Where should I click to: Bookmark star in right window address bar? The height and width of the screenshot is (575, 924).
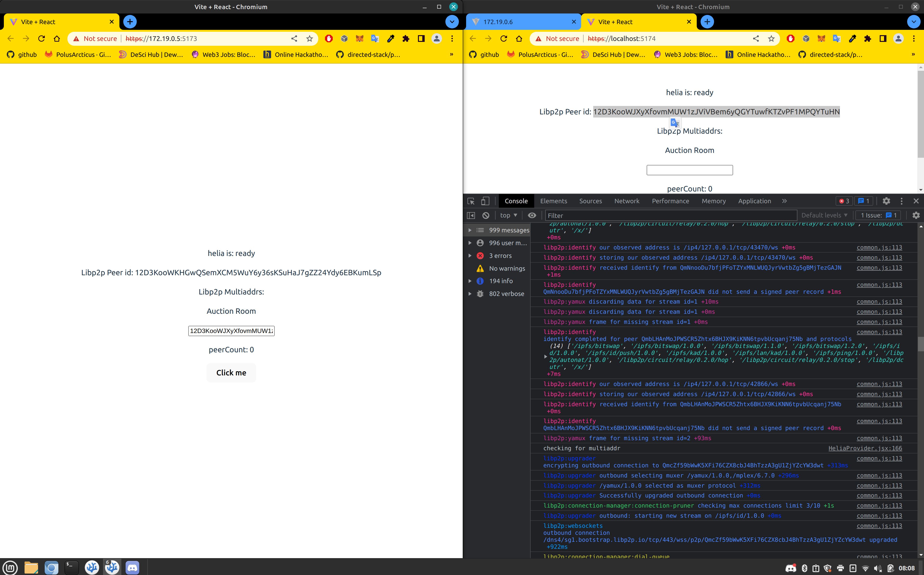[x=771, y=39]
